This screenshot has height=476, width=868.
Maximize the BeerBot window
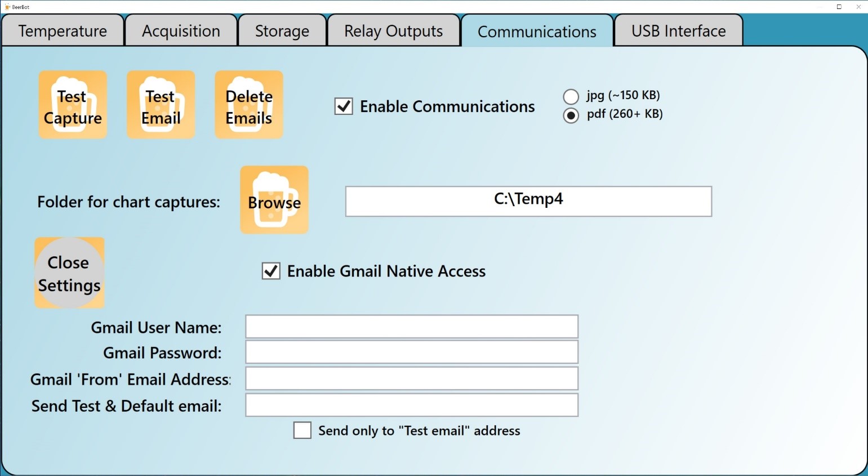pyautogui.click(x=839, y=7)
